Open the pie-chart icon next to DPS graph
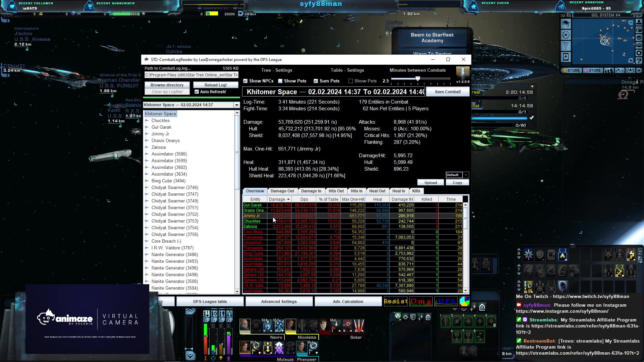The image size is (644, 362). (x=465, y=301)
